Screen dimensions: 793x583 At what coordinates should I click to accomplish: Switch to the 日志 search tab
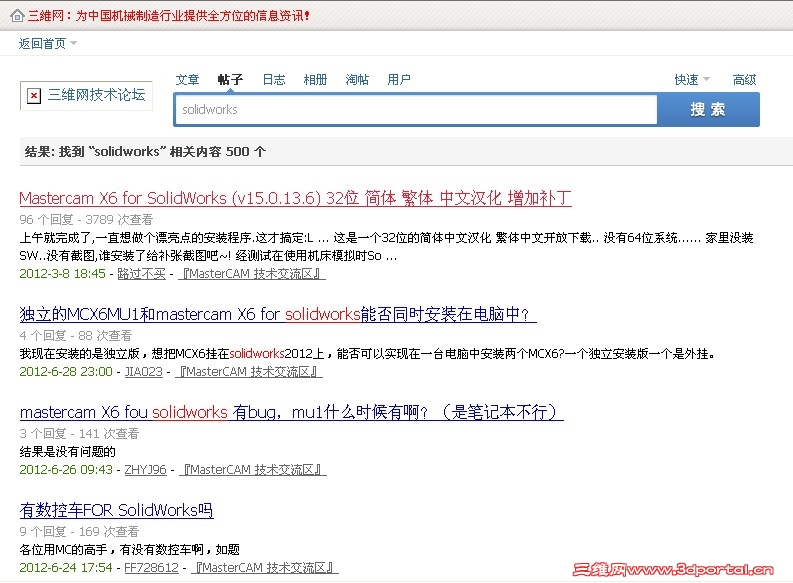pos(274,79)
